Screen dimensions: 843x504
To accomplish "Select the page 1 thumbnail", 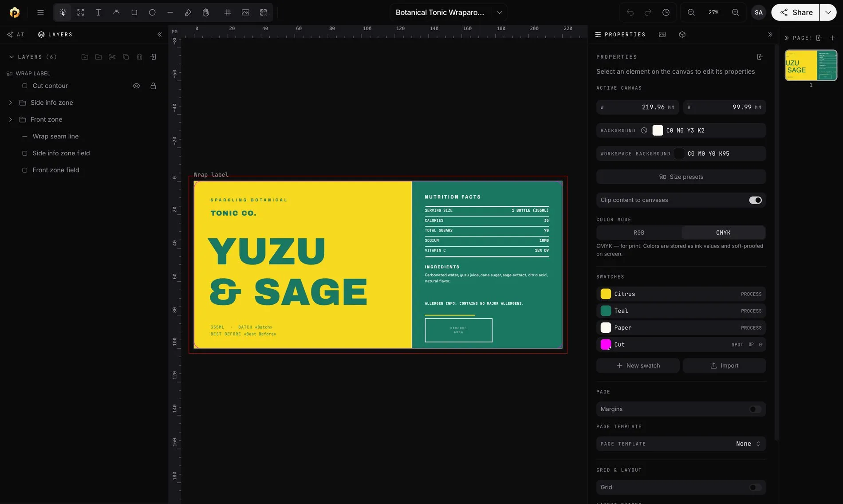I will point(811,65).
